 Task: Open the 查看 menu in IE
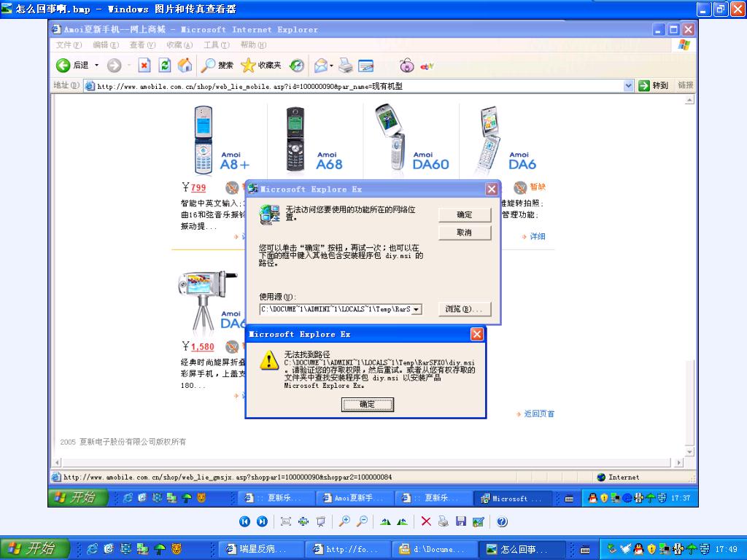tap(142, 44)
